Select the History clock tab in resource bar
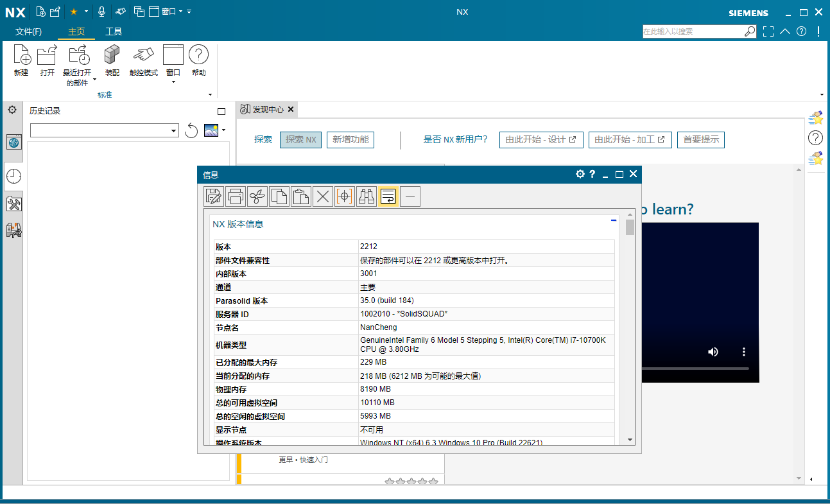 click(x=13, y=176)
